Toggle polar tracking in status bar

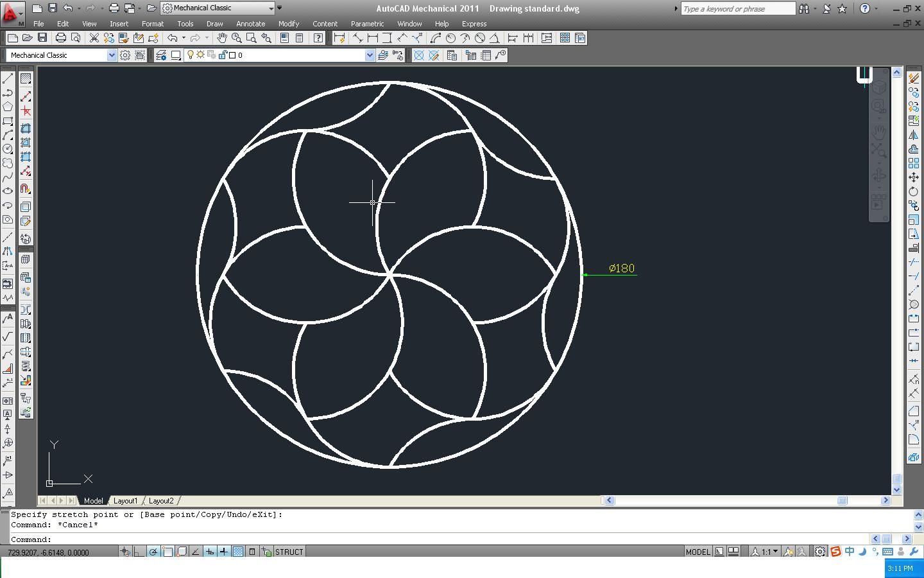pyautogui.click(x=153, y=552)
